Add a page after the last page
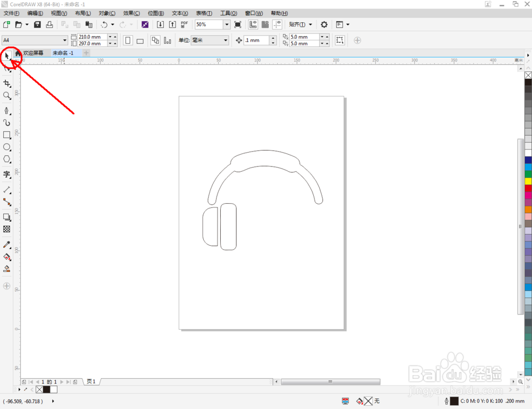 [75, 382]
